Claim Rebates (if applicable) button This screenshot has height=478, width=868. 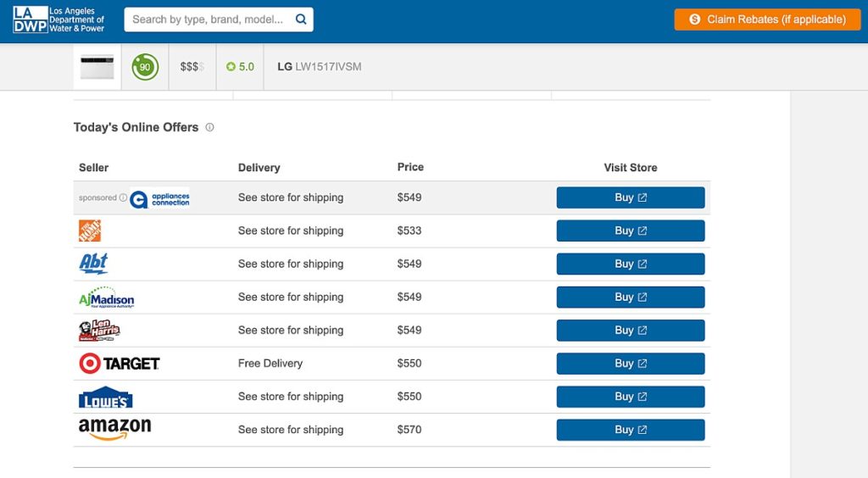coord(767,19)
